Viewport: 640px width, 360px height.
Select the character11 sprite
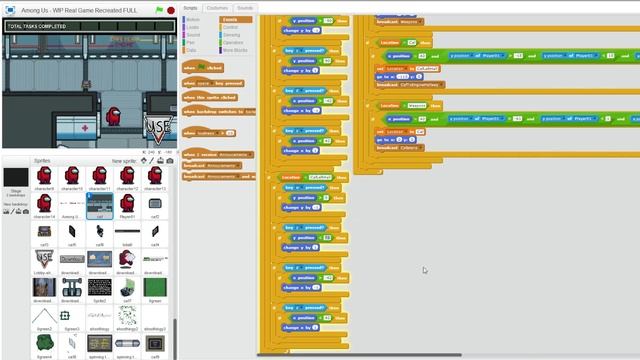pos(100,178)
